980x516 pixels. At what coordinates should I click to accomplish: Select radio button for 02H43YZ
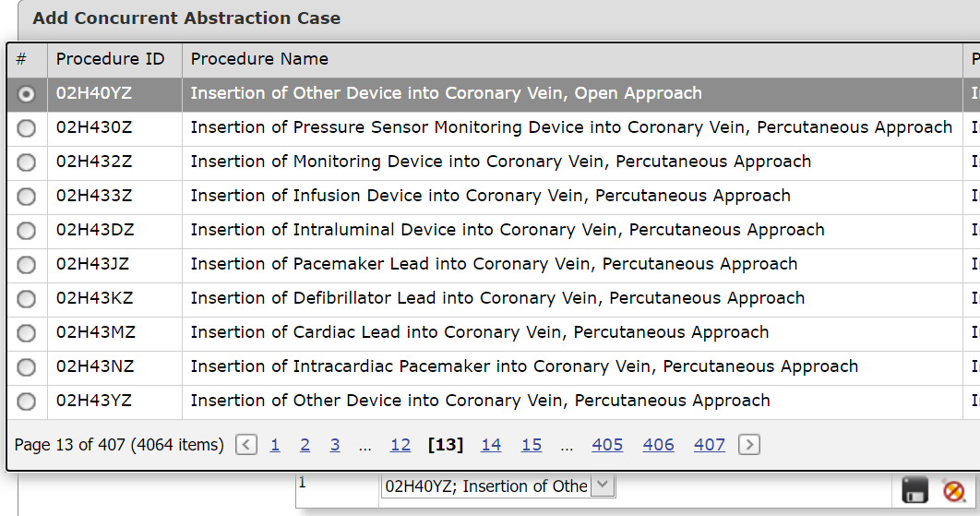click(26, 401)
